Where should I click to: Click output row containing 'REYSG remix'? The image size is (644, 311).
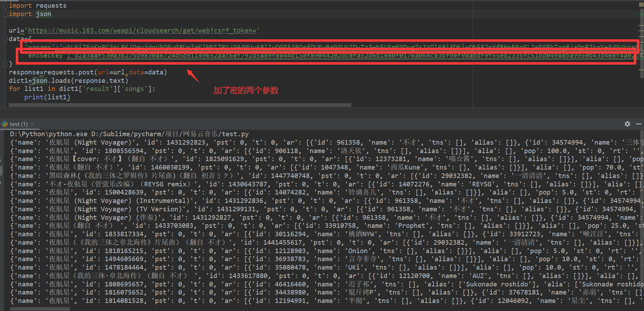coord(327,184)
